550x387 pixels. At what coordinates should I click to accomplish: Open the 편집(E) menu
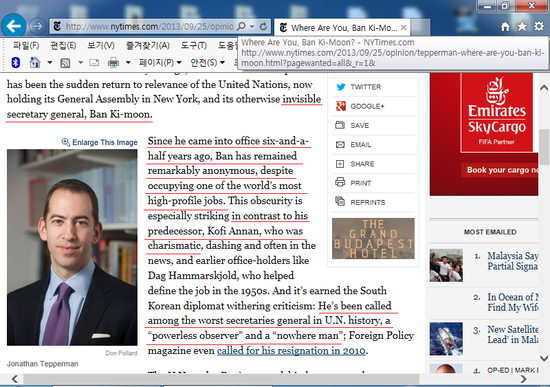coord(63,46)
